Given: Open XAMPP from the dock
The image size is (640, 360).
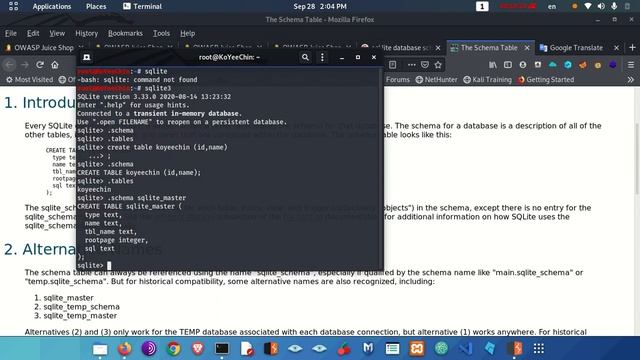Looking at the screenshot, I should [x=417, y=348].
